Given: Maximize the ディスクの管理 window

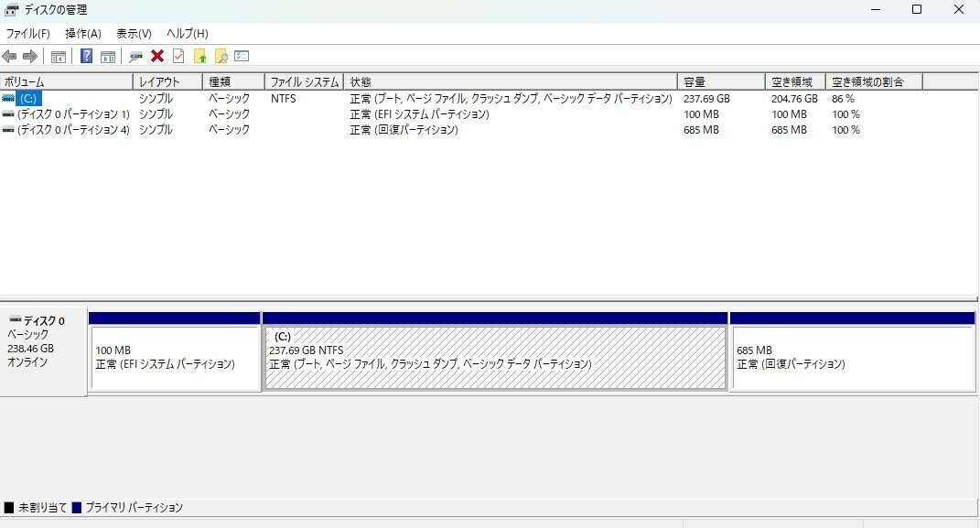Looking at the screenshot, I should [x=917, y=9].
